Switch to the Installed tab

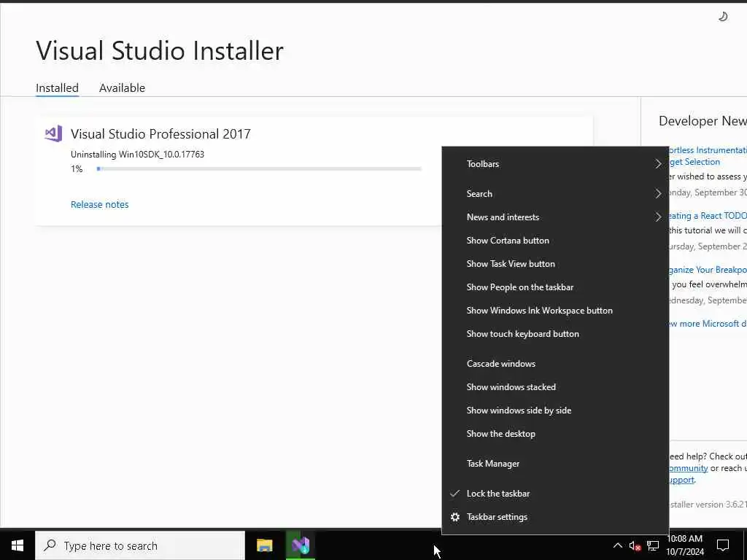point(57,87)
